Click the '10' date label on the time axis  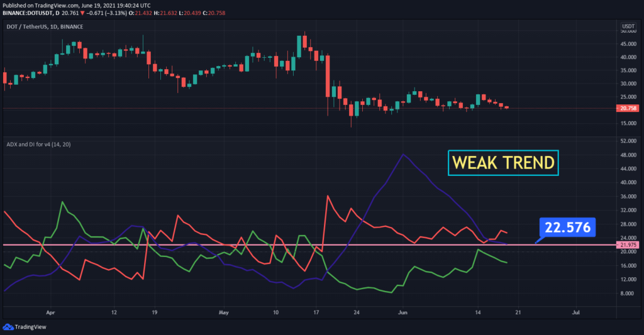[275, 312]
